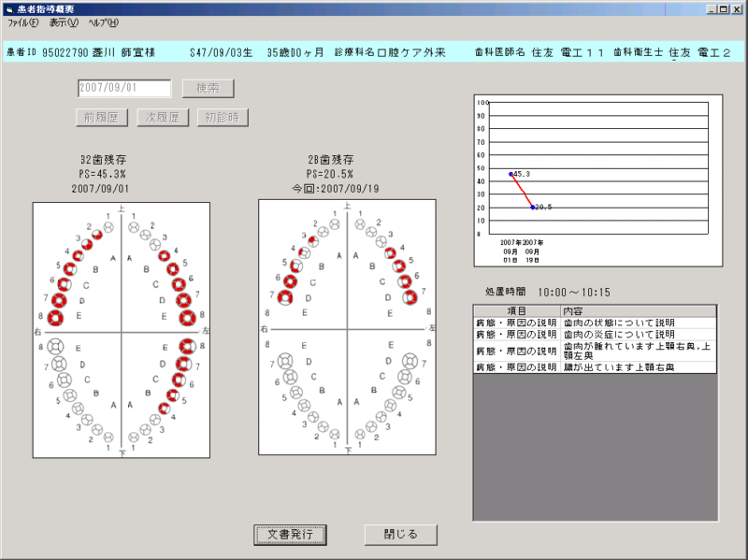Open the ファイル(F) menu

click(23, 22)
